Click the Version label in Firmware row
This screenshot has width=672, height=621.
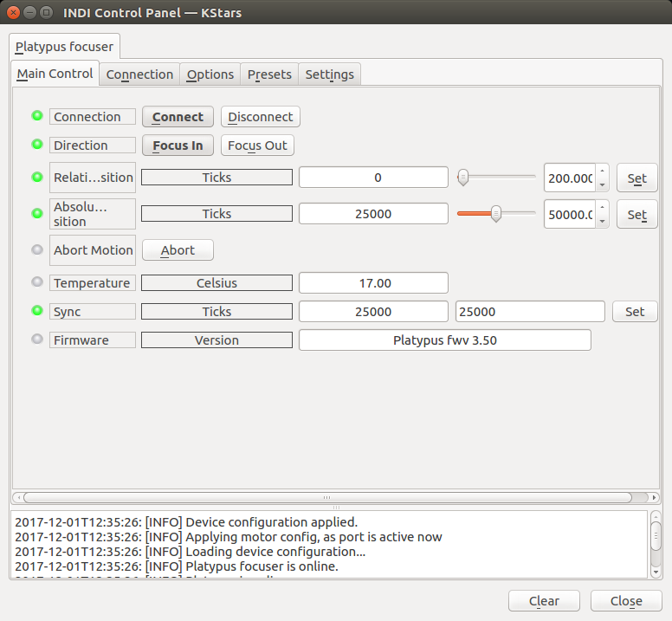tap(216, 340)
